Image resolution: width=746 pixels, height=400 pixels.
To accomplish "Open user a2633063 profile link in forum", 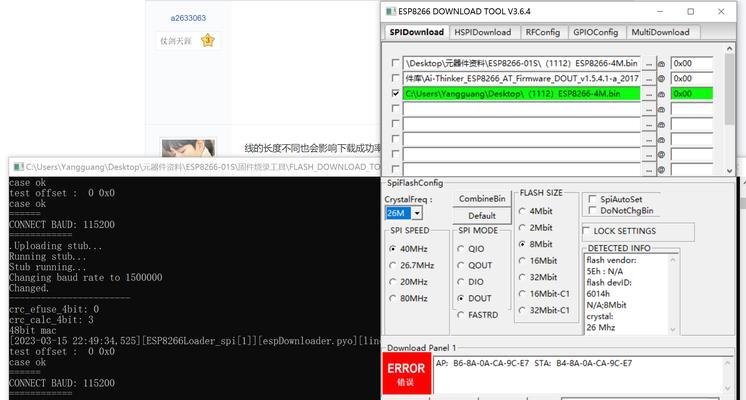I will click(188, 18).
